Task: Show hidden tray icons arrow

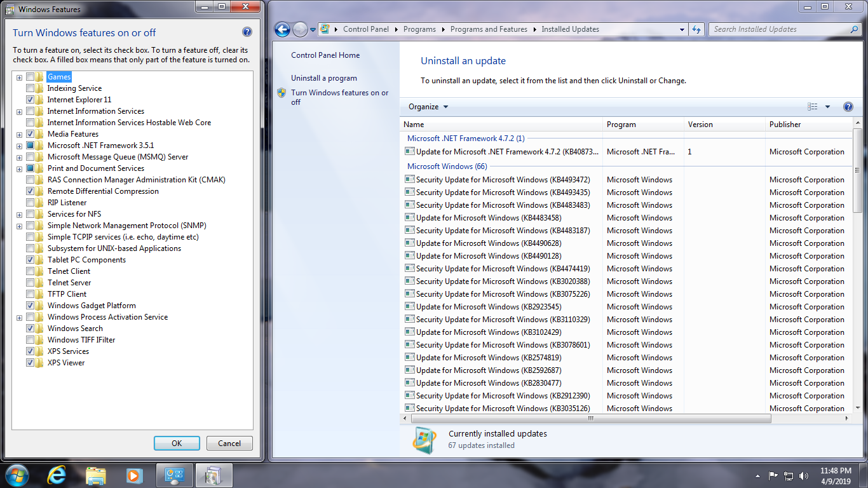Action: coord(757,475)
